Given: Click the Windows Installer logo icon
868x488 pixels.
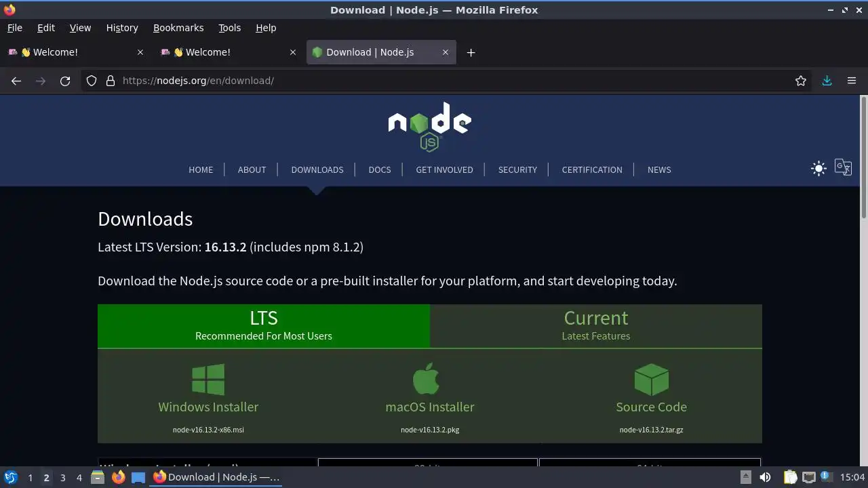Looking at the screenshot, I should coord(208,380).
